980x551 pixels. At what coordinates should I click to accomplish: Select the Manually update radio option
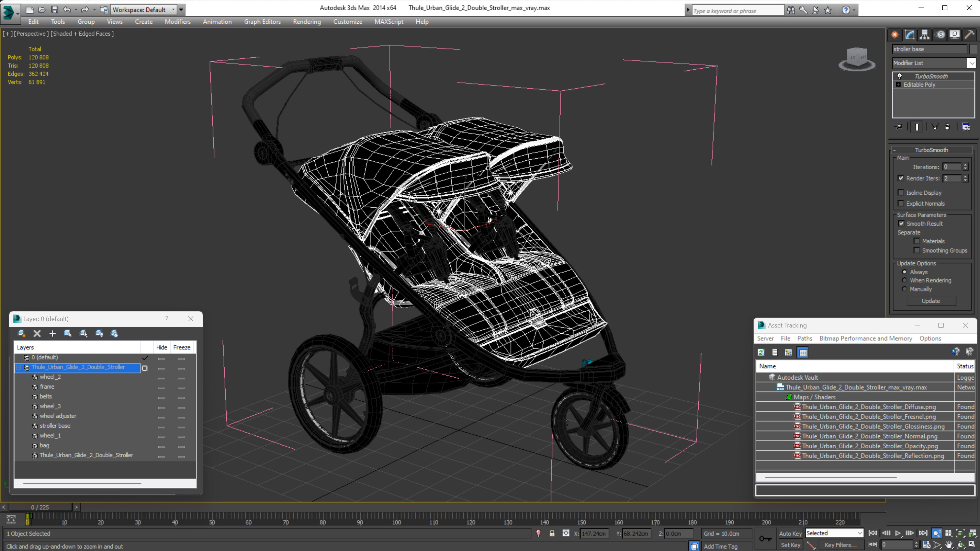(904, 289)
